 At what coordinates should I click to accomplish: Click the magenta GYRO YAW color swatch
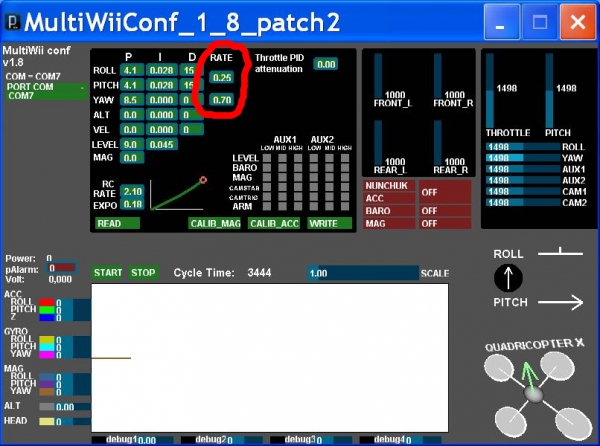(x=47, y=355)
